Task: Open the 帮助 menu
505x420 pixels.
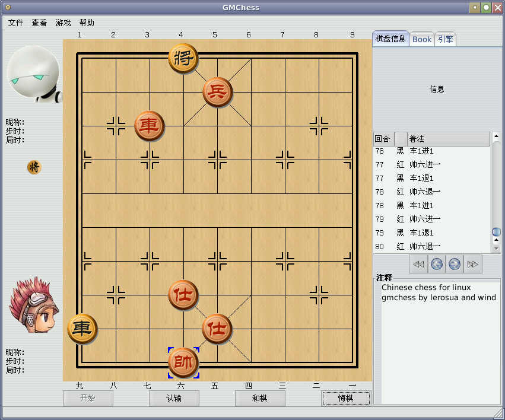Action: point(87,23)
